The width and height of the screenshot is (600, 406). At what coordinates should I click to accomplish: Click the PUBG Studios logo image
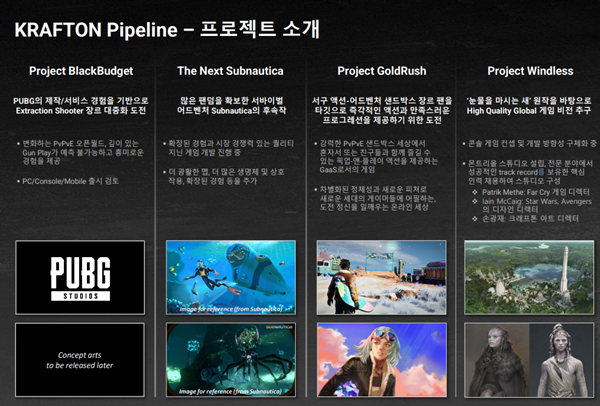point(81,274)
